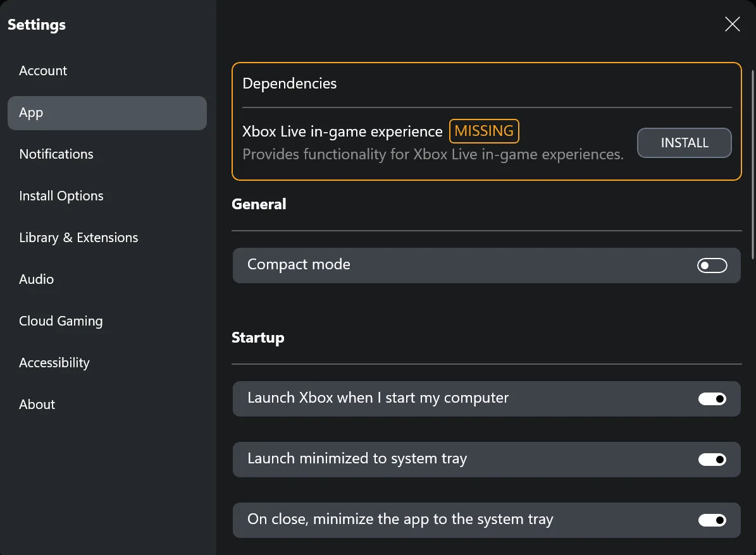
Task: Install the Xbox Live in-game experience dependency
Action: pyautogui.click(x=684, y=143)
